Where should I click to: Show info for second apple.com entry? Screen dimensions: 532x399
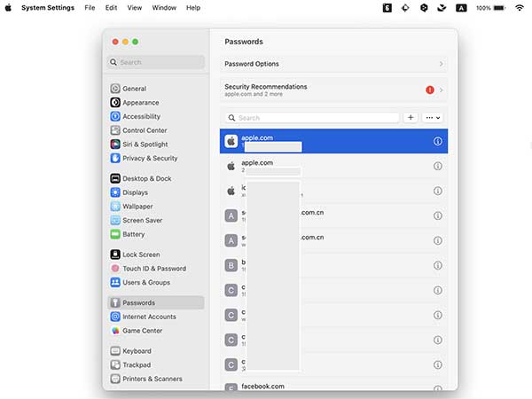click(x=438, y=166)
